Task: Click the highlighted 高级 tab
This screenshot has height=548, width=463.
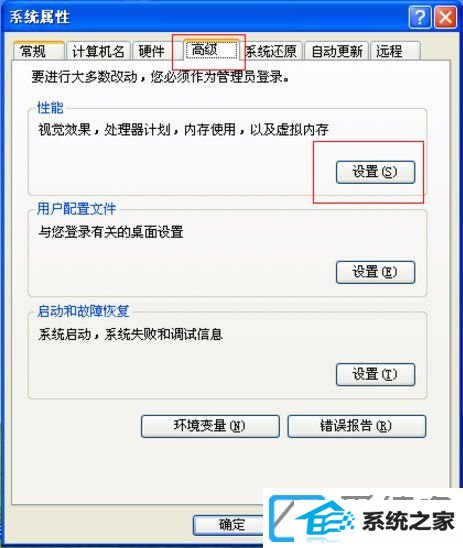Action: [211, 50]
